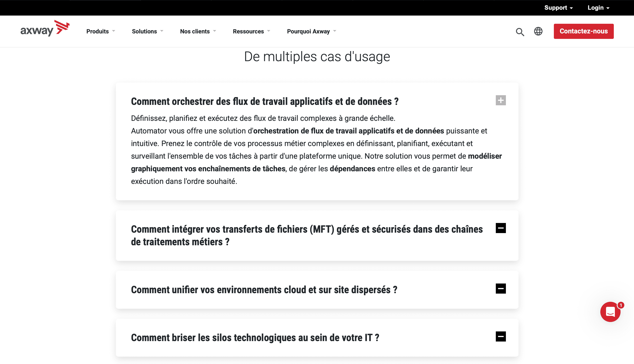Click the globe language selector icon

(x=538, y=31)
